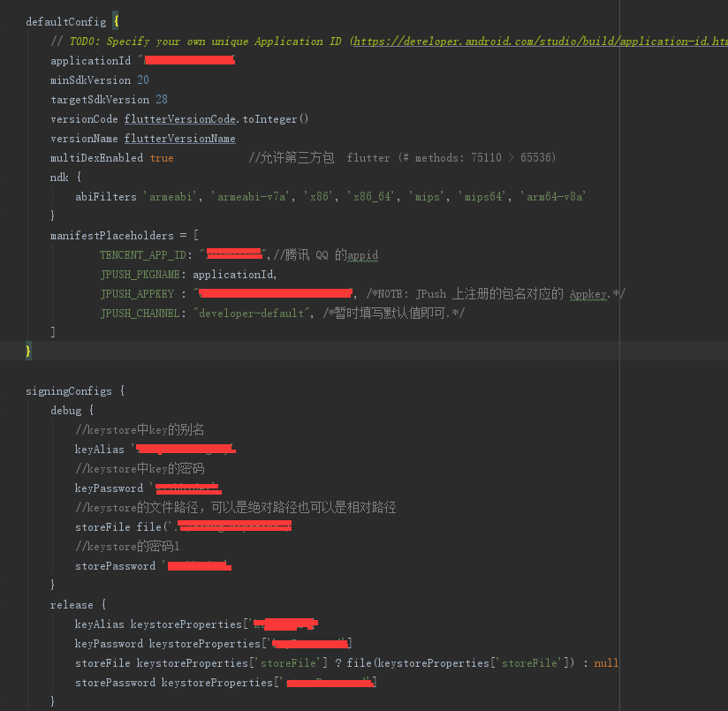Click 'armeabi-v7a' in abiFilters
The width and height of the screenshot is (728, 711).
(x=252, y=197)
